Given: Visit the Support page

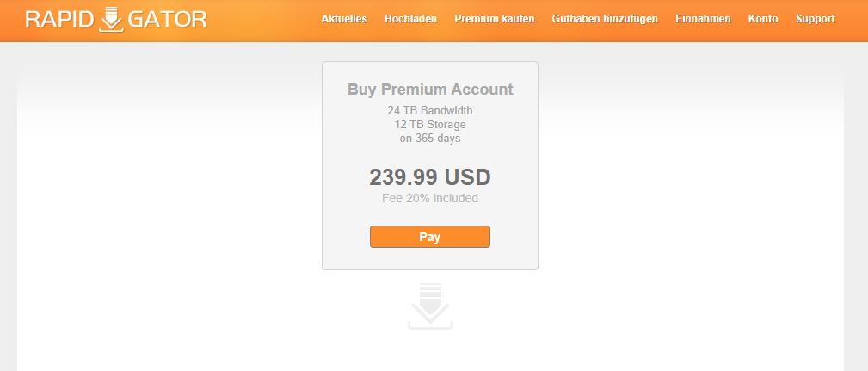Looking at the screenshot, I should point(816,19).
